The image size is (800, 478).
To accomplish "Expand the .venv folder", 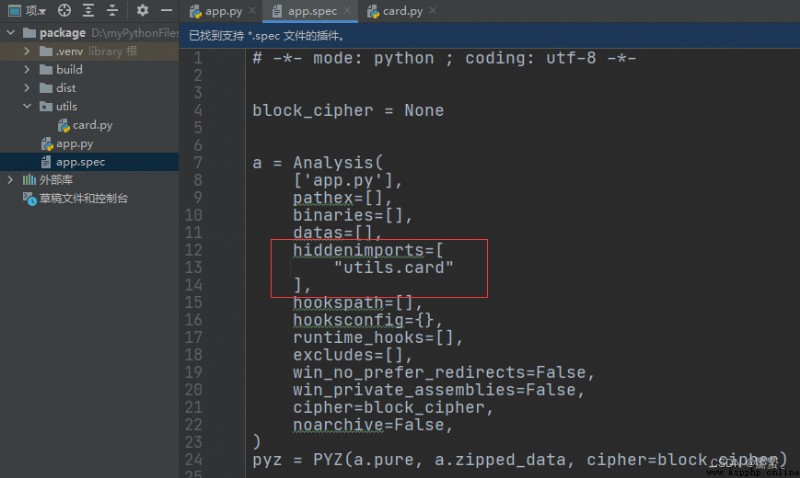I will [27, 51].
